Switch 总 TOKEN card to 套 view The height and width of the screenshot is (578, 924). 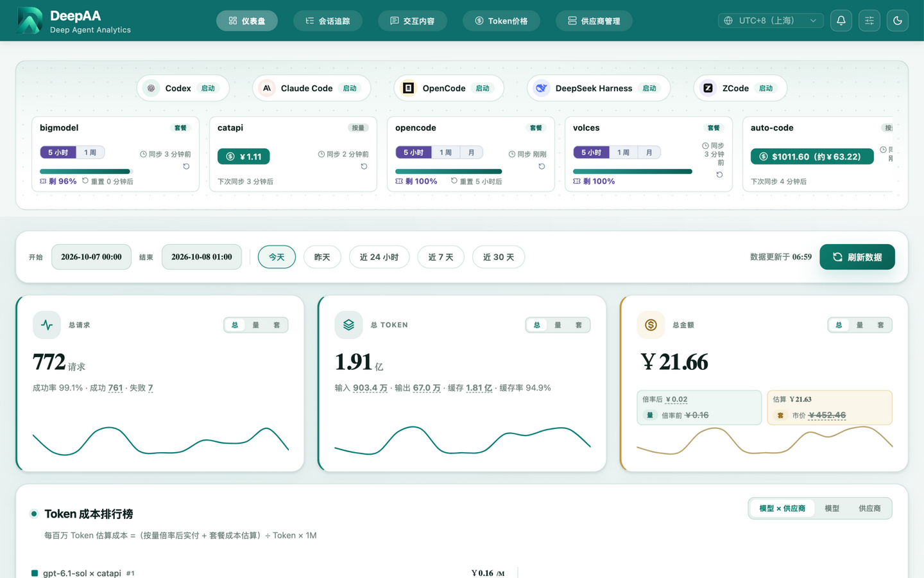click(579, 325)
